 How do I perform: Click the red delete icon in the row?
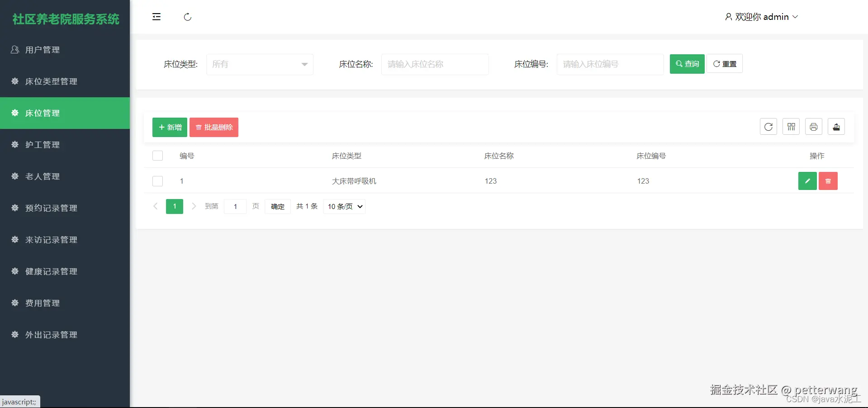[828, 180]
